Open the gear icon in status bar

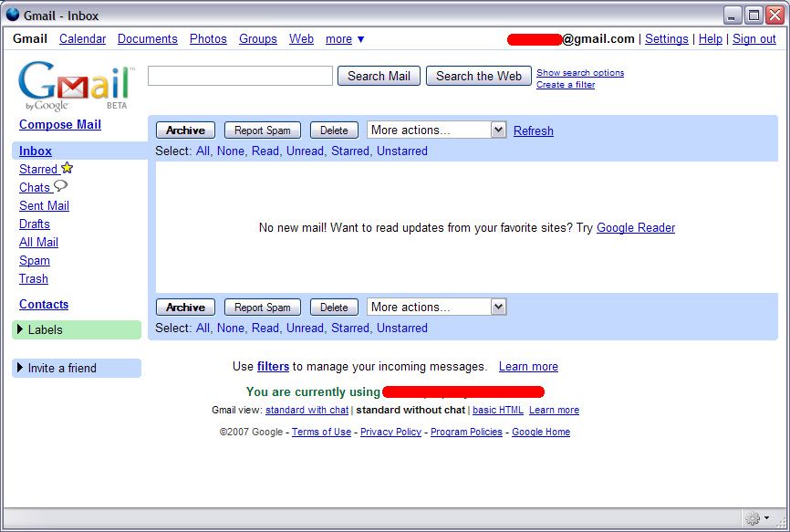[x=753, y=518]
